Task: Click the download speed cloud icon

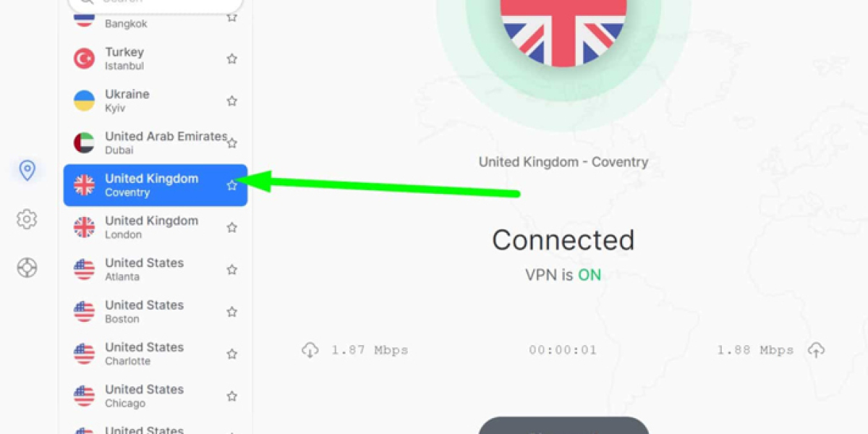Action: 310,350
